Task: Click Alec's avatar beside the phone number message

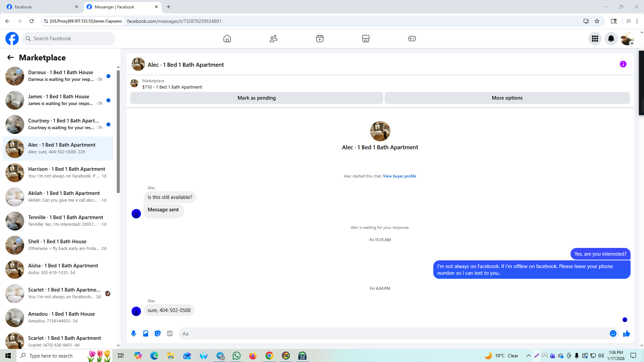Action: 136,311
